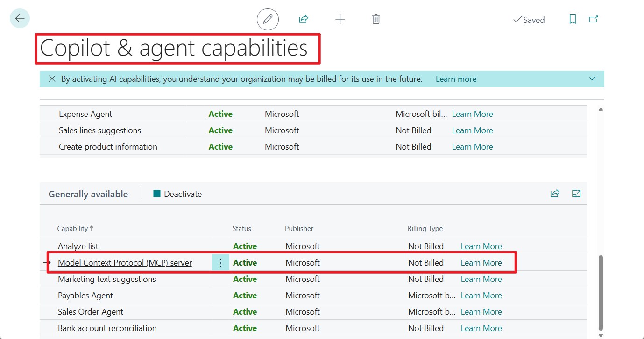The width and height of the screenshot is (644, 339).
Task: Open page in new window icon
Action: point(593,19)
